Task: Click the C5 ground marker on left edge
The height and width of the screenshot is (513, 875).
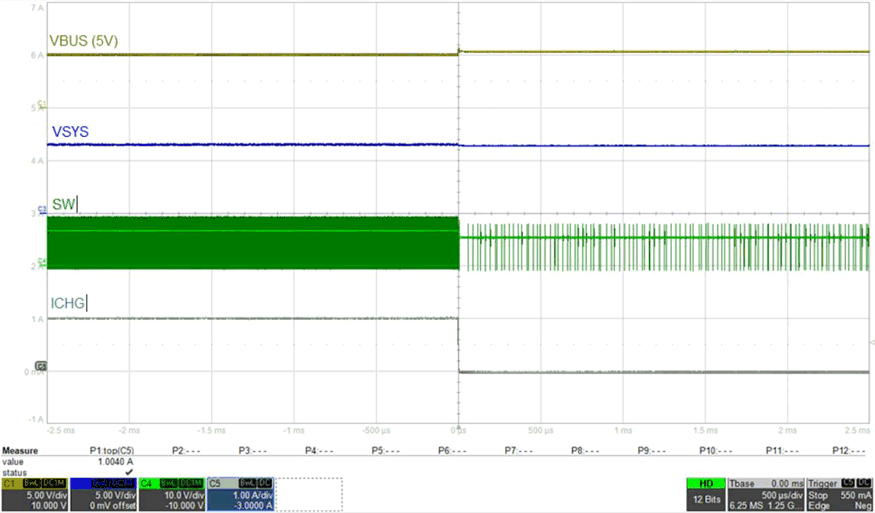Action: [41, 366]
